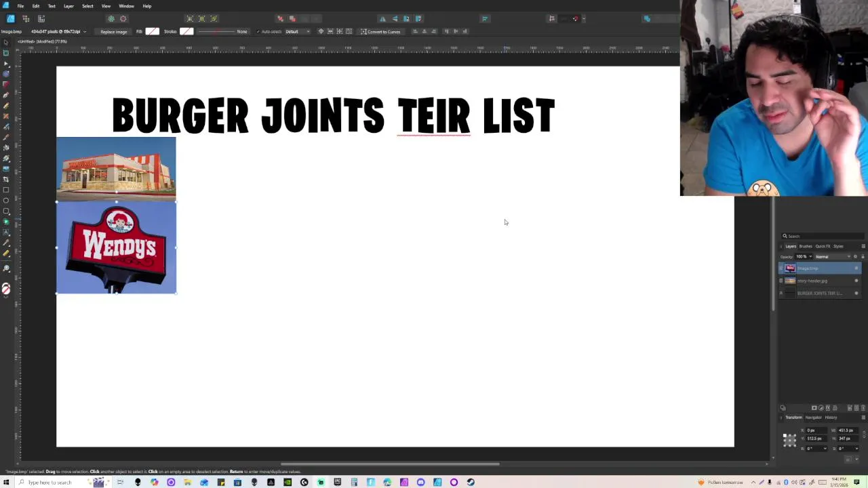Select the Move tool in the left toolbar
The height and width of the screenshot is (488, 868).
(6, 43)
